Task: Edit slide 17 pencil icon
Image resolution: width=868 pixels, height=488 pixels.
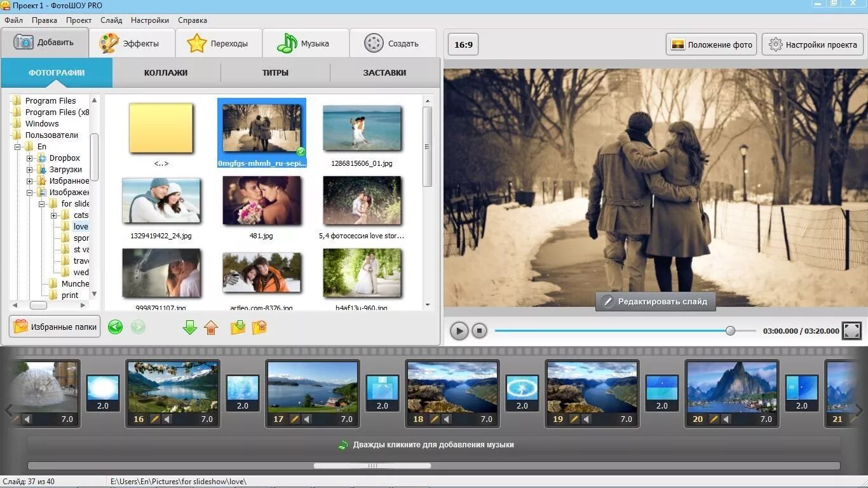Action: point(294,419)
